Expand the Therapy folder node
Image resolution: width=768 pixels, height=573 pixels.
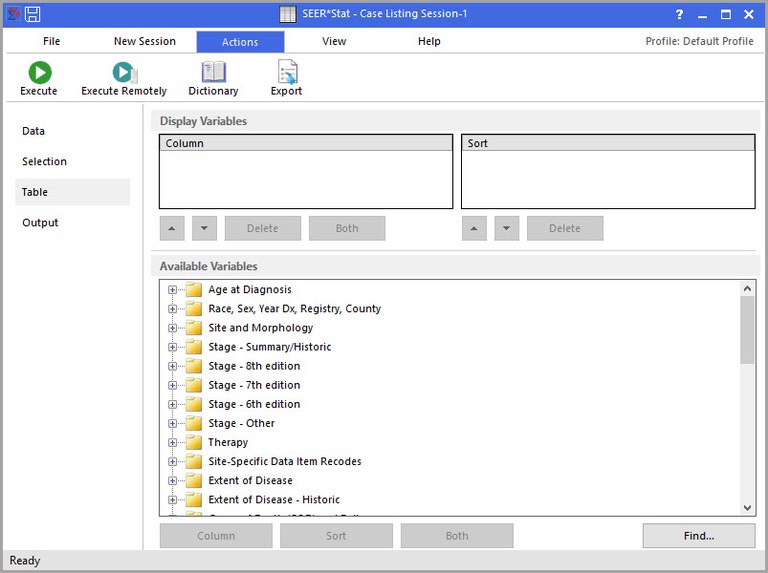pos(173,442)
